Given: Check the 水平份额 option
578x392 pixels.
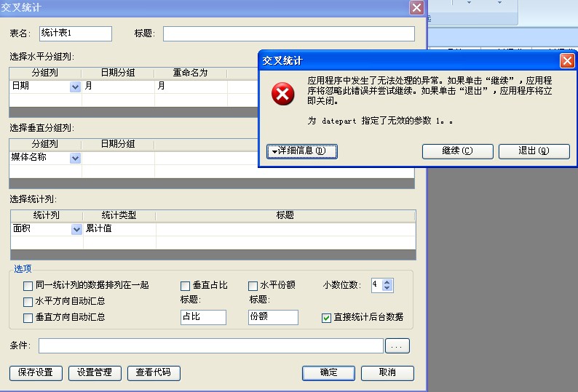Looking at the screenshot, I should pos(253,286).
